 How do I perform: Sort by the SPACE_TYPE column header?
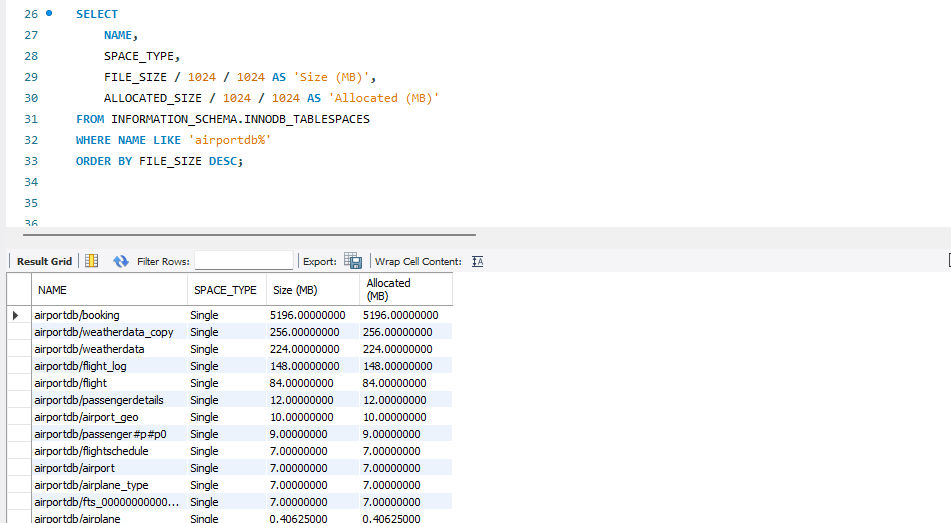[225, 290]
